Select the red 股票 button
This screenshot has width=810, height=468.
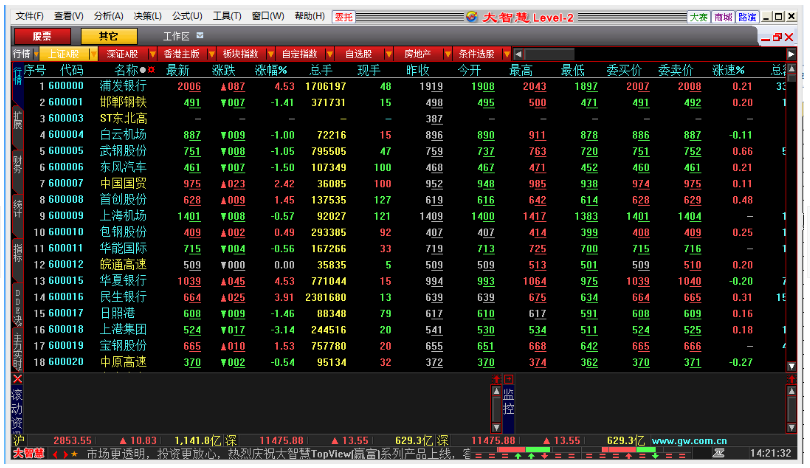click(x=42, y=36)
